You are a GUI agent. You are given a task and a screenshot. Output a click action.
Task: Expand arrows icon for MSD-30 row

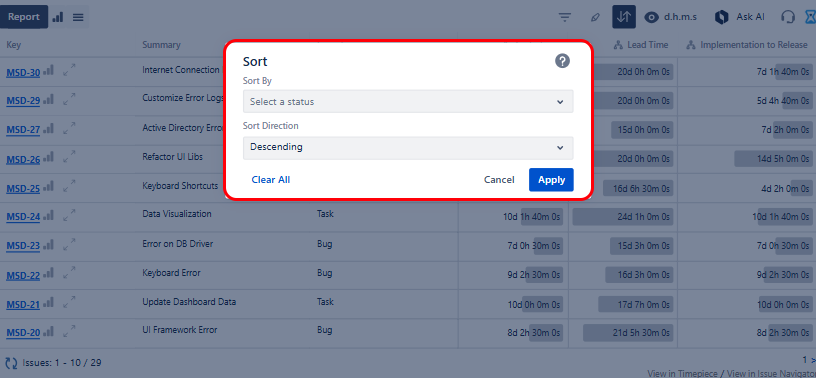[69, 70]
